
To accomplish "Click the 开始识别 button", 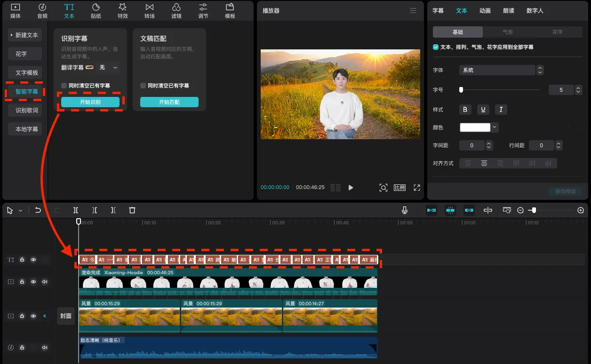I will 90,102.
